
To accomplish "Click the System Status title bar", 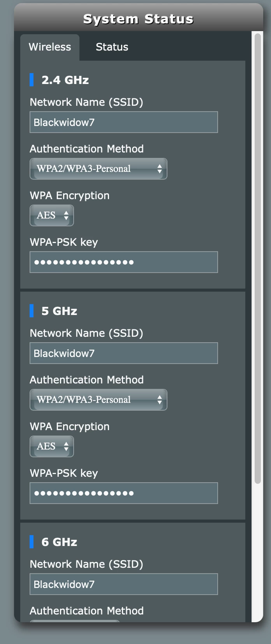I will [x=139, y=18].
